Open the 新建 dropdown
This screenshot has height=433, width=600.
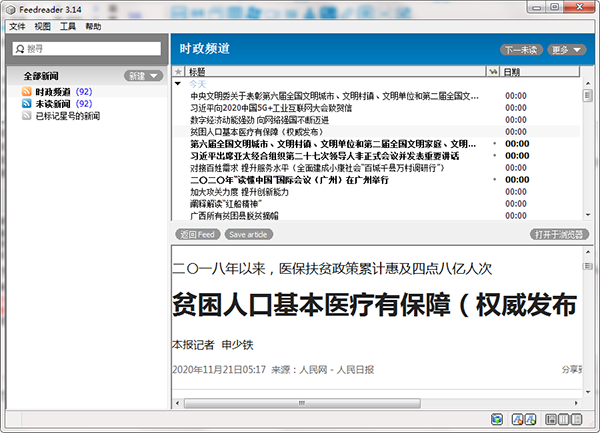tap(143, 76)
